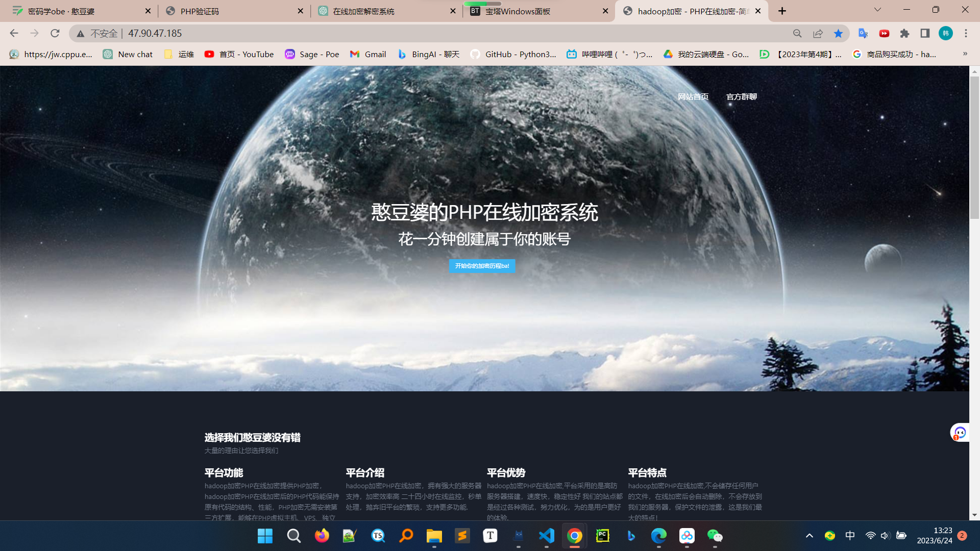Click the address bar URL field

(x=408, y=33)
